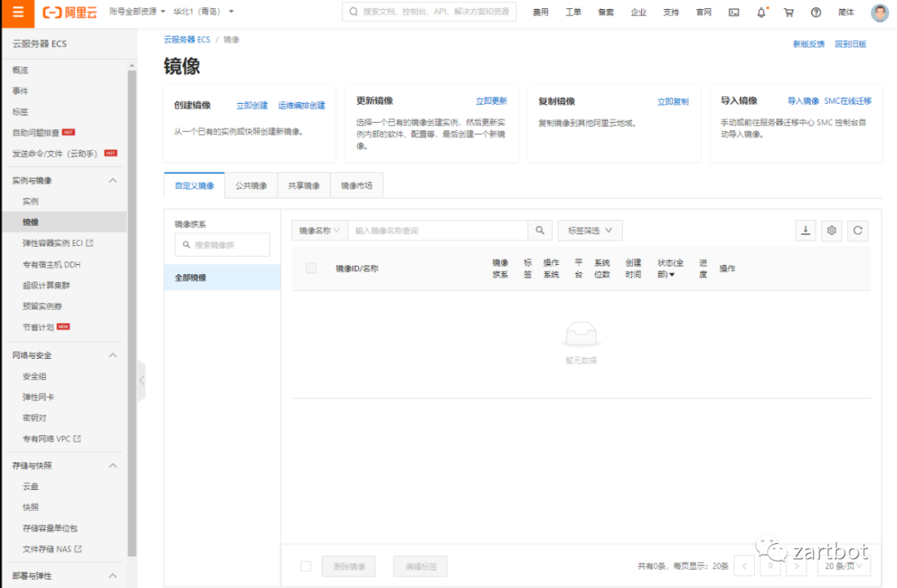Screen dimensions: 897x588
Task: Switch to the 共享镜像 tab
Action: pyautogui.click(x=304, y=185)
